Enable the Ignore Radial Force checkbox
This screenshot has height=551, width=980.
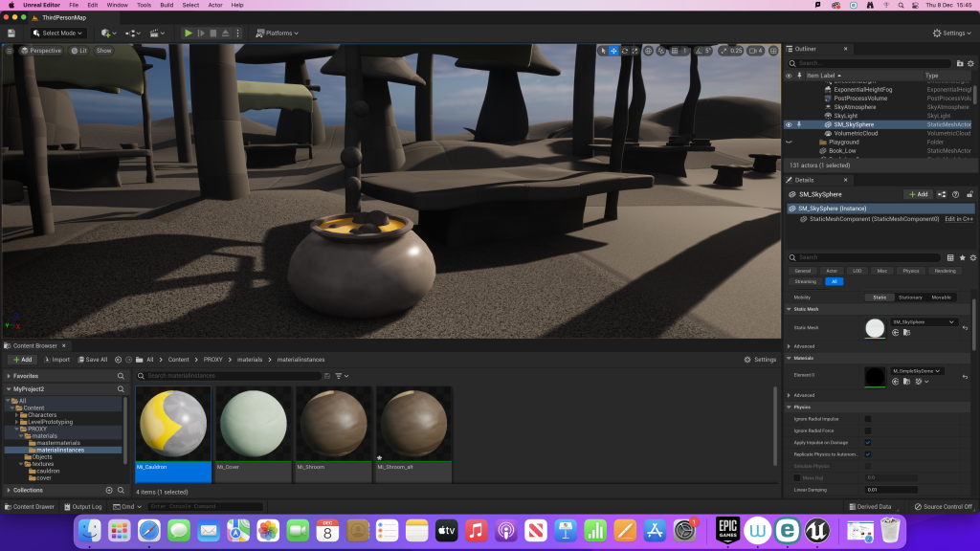[867, 430]
